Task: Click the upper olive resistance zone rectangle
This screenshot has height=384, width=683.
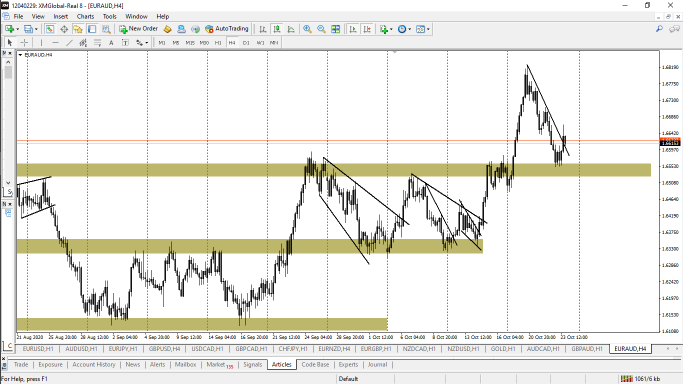Action: [334, 170]
